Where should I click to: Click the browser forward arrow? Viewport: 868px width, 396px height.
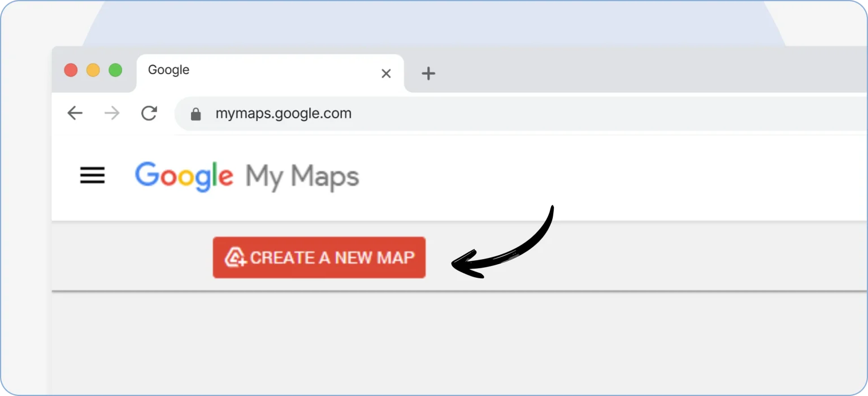112,114
